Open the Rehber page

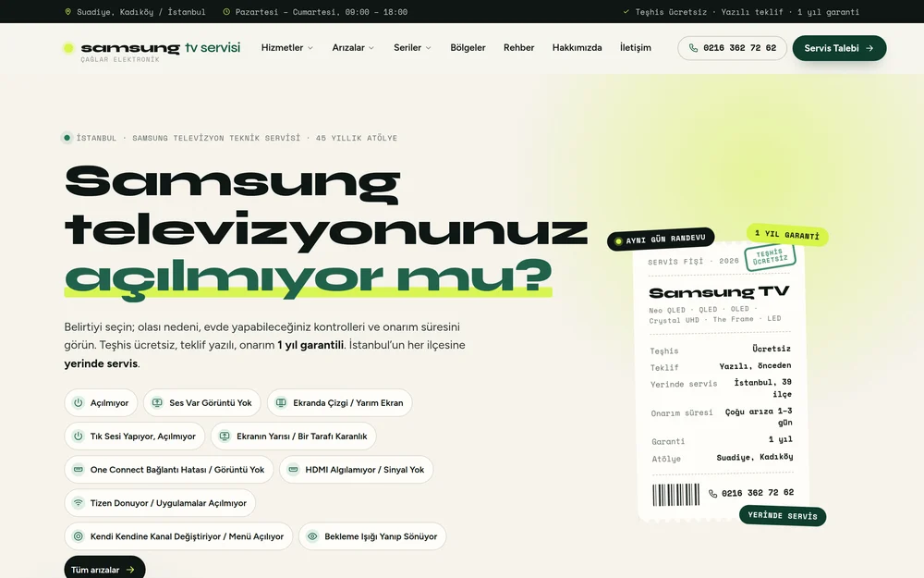click(518, 48)
